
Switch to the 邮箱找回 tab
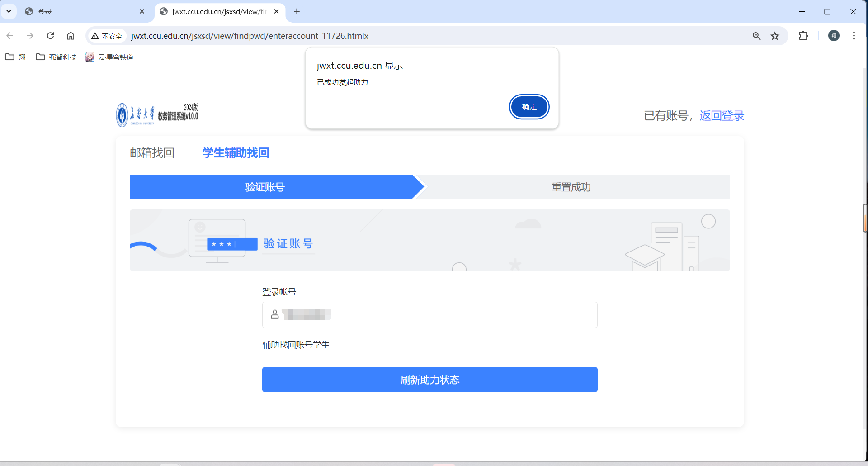(152, 153)
